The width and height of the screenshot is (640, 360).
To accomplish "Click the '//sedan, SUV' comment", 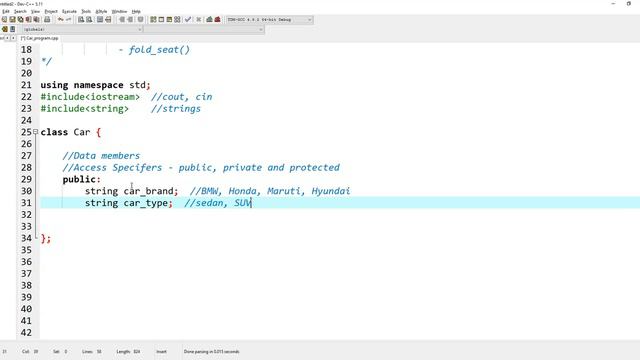I will click(218, 203).
